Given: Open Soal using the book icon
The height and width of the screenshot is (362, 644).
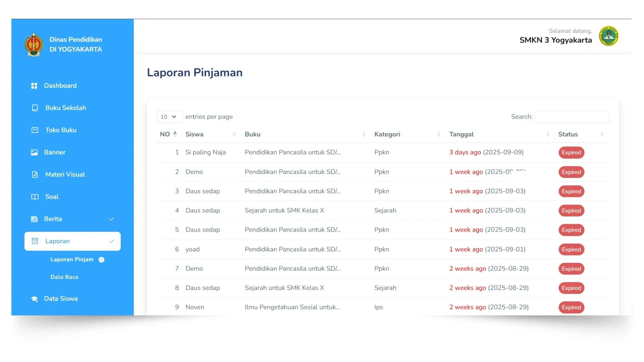Looking at the screenshot, I should [35, 197].
